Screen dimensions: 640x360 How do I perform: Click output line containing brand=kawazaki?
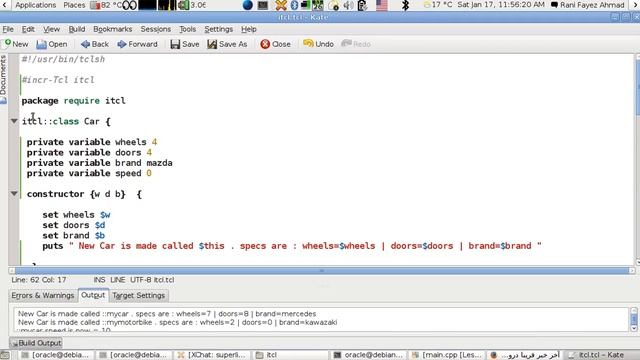click(x=178, y=322)
